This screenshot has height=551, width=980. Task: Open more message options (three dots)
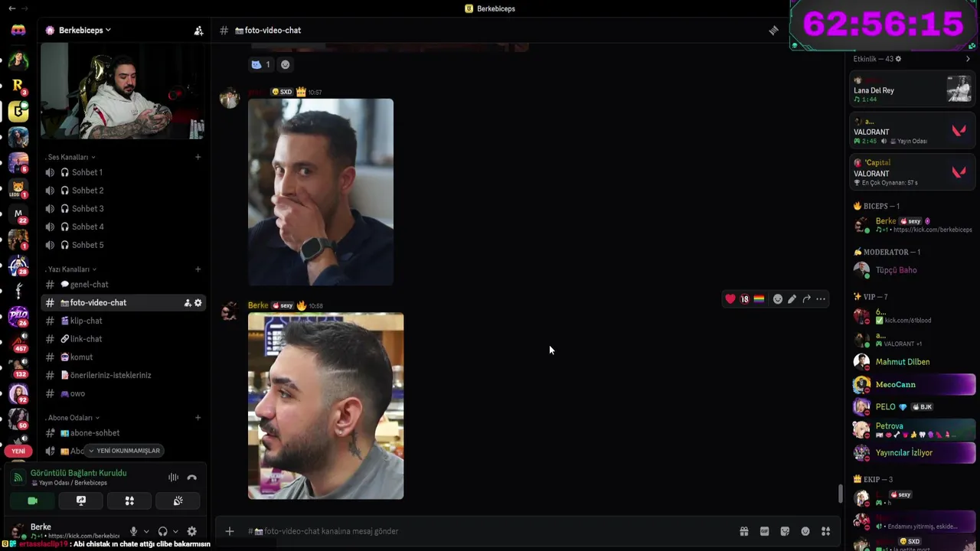[x=821, y=299]
